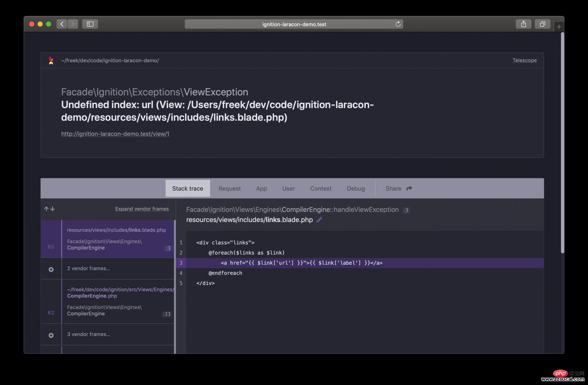Select the CompilerEngine.php stack frame 62
This screenshot has height=385, width=588.
coord(108,301)
